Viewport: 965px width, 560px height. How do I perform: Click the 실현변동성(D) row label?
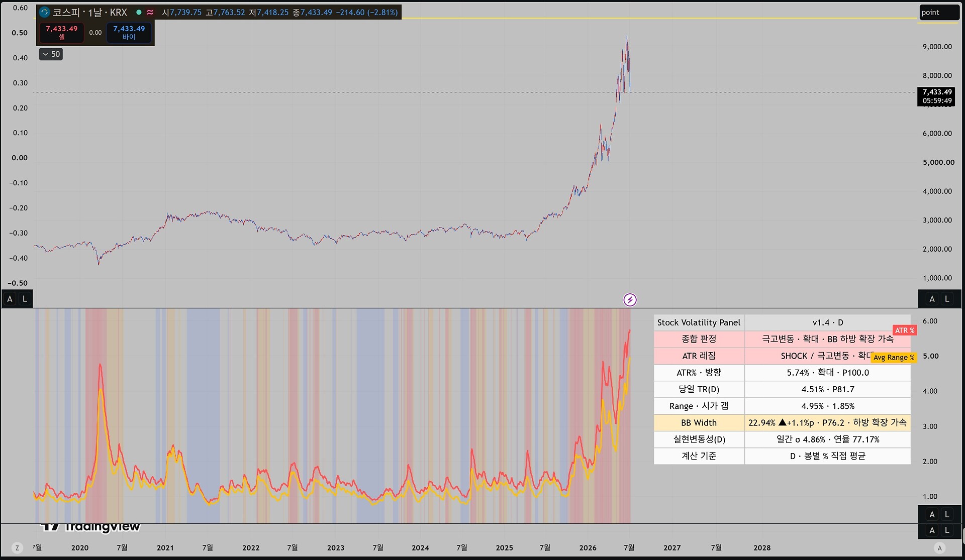[x=699, y=439]
